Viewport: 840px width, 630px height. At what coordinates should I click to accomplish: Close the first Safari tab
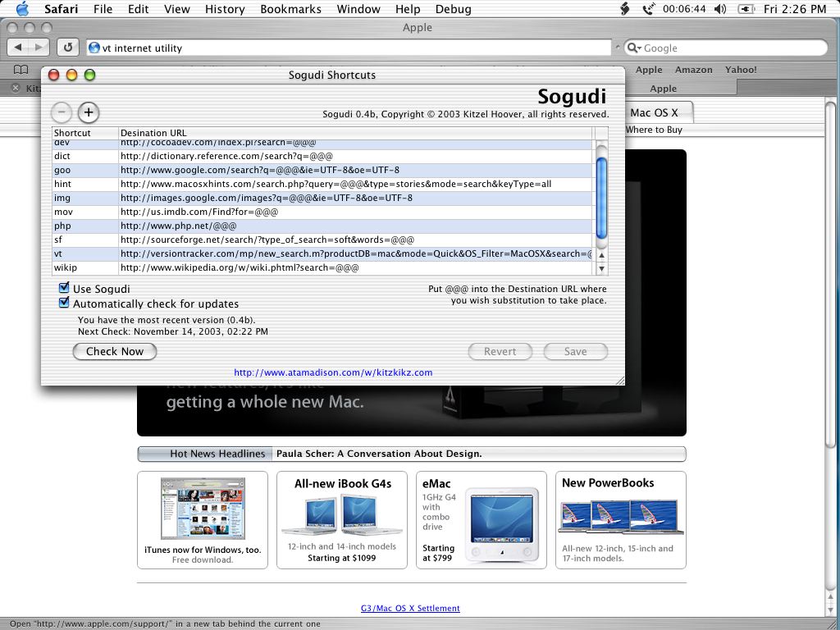click(16, 89)
